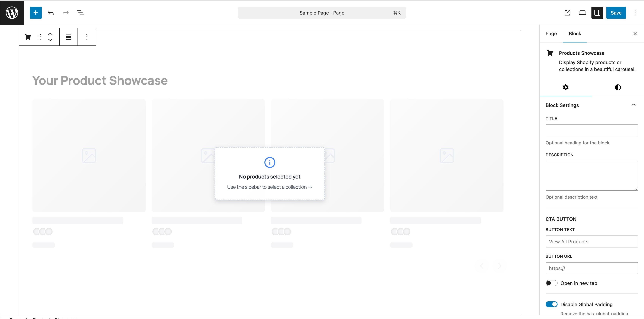Viewport: 644px width, 319px height.
Task: Click the WordPress logo
Action: 12,12
